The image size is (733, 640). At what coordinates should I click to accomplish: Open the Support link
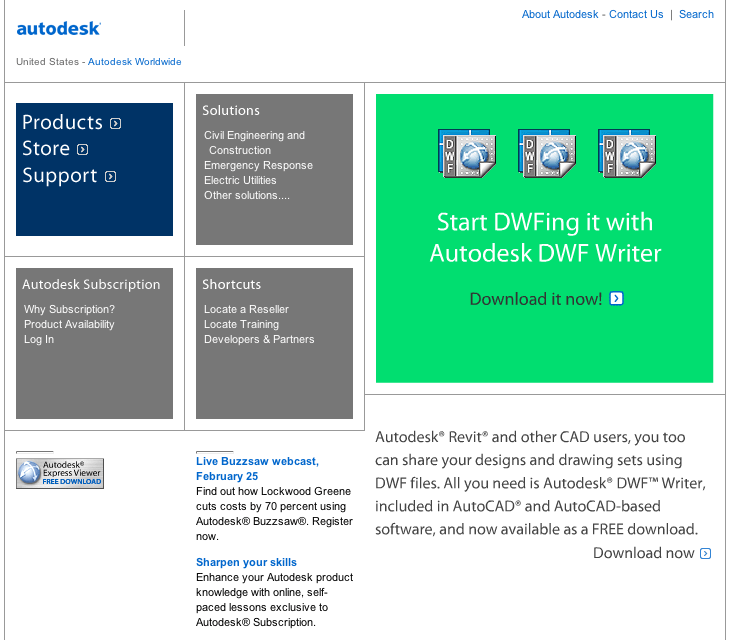point(59,176)
